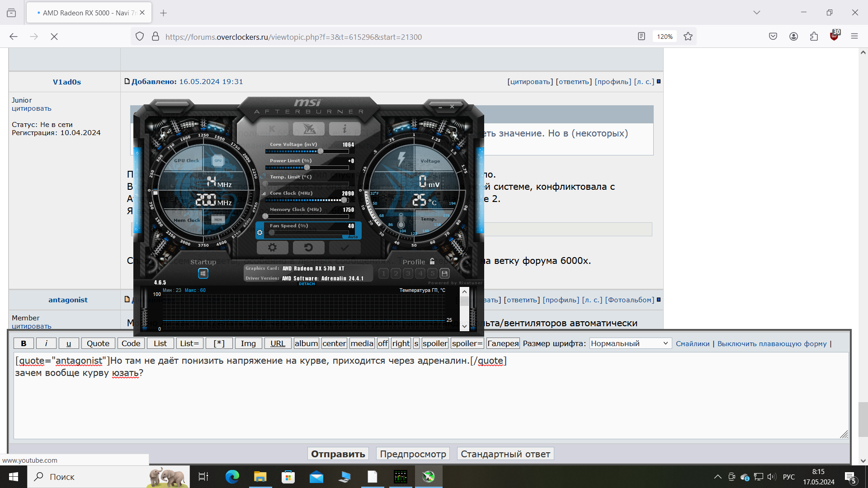Click the Core Clock curve editor icon
The image size is (868, 488).
point(264,193)
